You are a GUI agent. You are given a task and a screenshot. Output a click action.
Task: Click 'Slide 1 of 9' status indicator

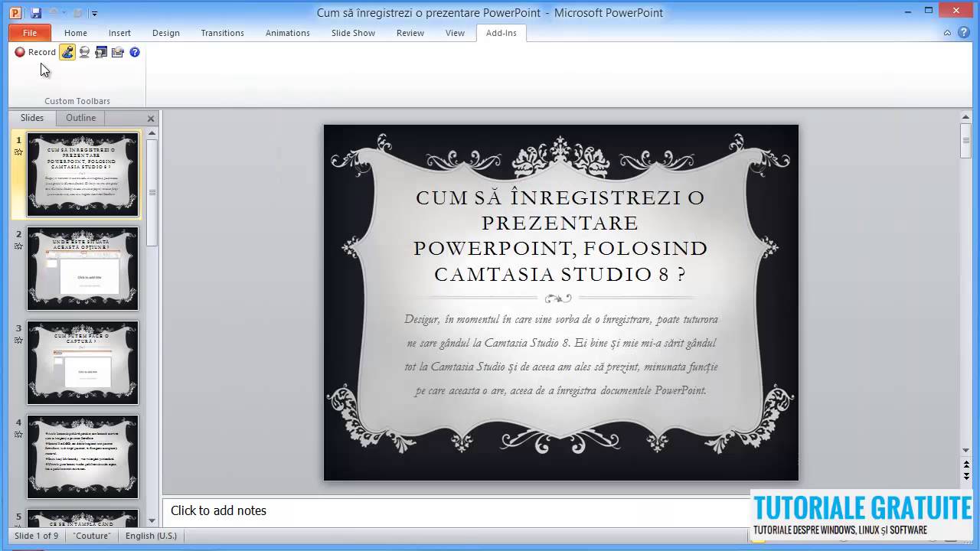click(36, 536)
